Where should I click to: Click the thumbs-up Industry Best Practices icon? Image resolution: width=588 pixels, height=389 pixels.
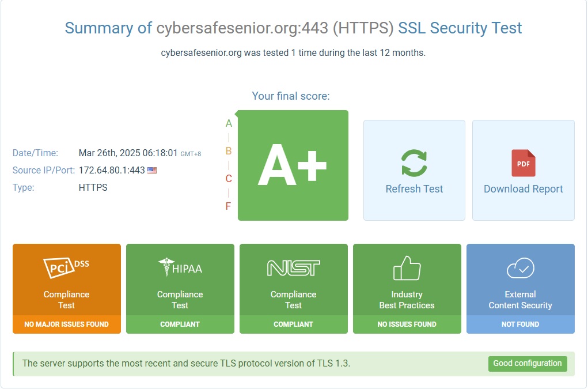[x=407, y=267]
